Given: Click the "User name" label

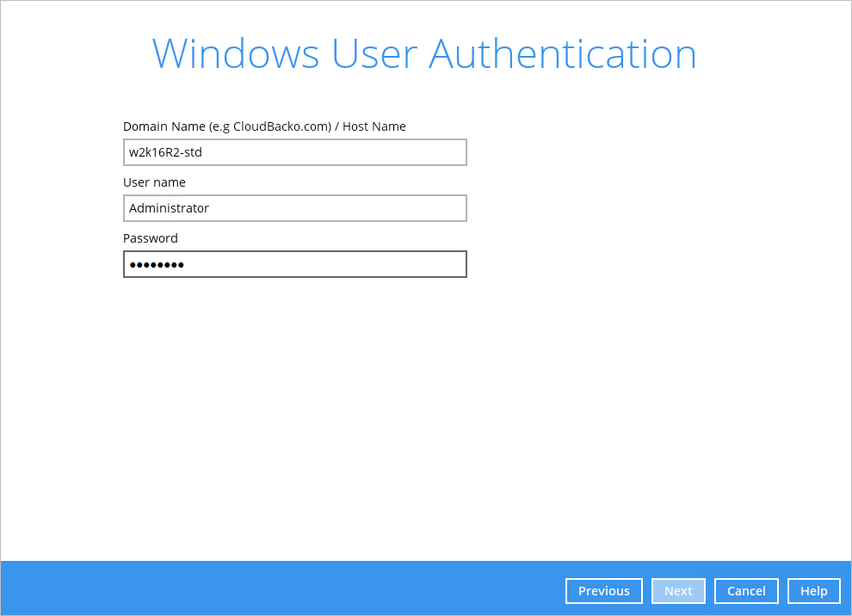Looking at the screenshot, I should pos(154,182).
